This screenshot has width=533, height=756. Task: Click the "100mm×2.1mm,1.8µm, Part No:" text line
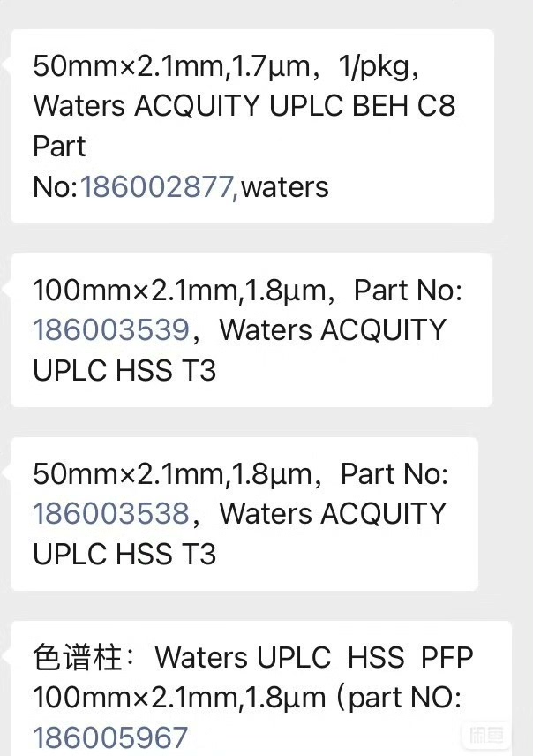tap(247, 290)
